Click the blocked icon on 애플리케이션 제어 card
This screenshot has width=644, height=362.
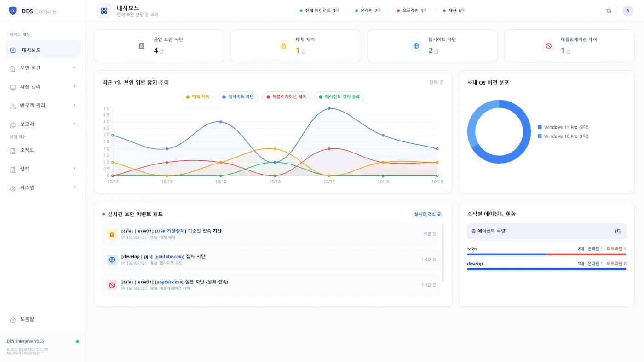(548, 46)
